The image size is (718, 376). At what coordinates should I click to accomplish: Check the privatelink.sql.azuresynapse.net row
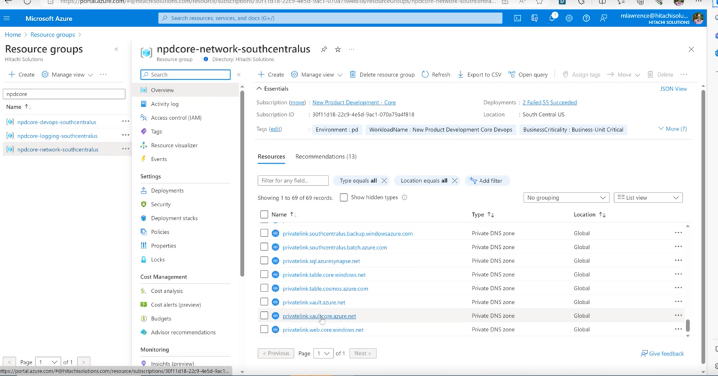264,261
